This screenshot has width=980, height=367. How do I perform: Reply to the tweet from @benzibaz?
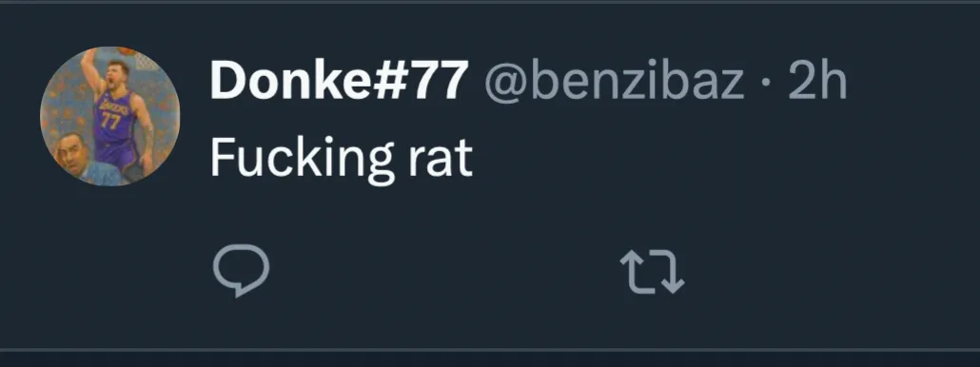[242, 270]
